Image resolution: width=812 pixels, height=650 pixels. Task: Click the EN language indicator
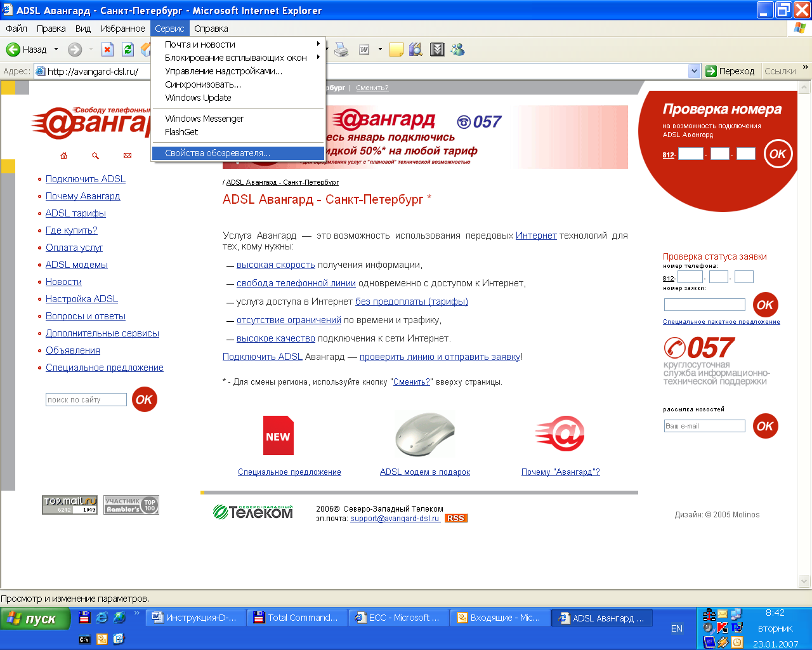(677, 628)
